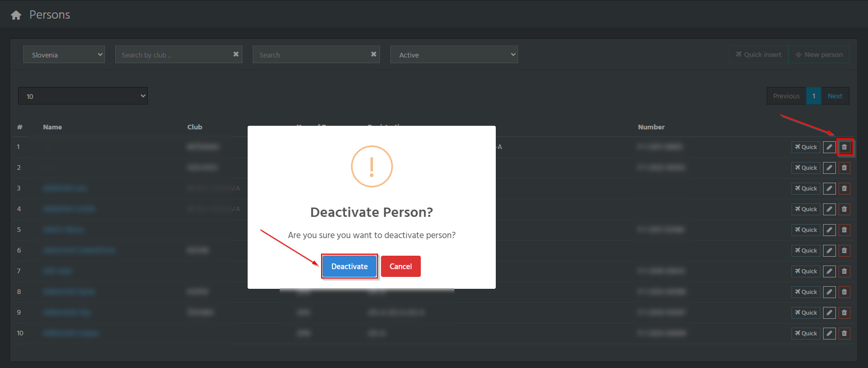Click the Name column header
The image size is (868, 368).
point(52,127)
